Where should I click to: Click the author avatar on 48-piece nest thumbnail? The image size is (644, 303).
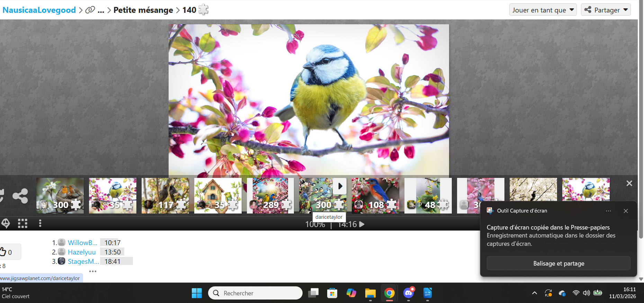pos(412,205)
